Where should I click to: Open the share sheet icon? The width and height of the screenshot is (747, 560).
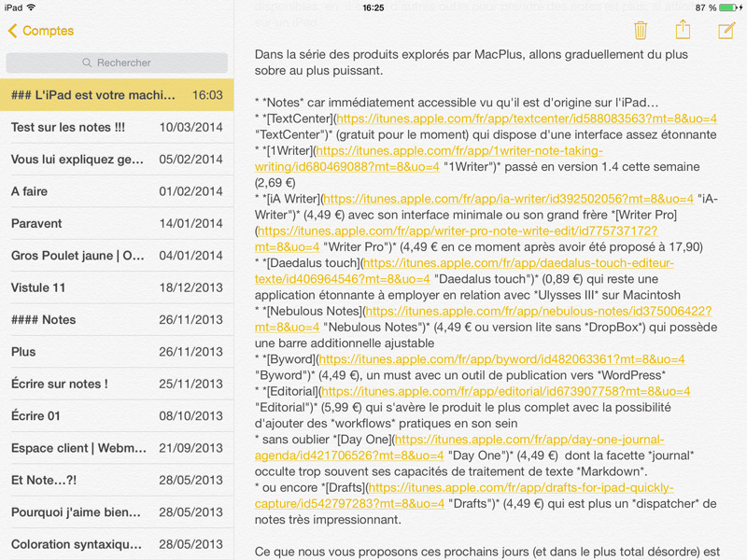pos(683,30)
